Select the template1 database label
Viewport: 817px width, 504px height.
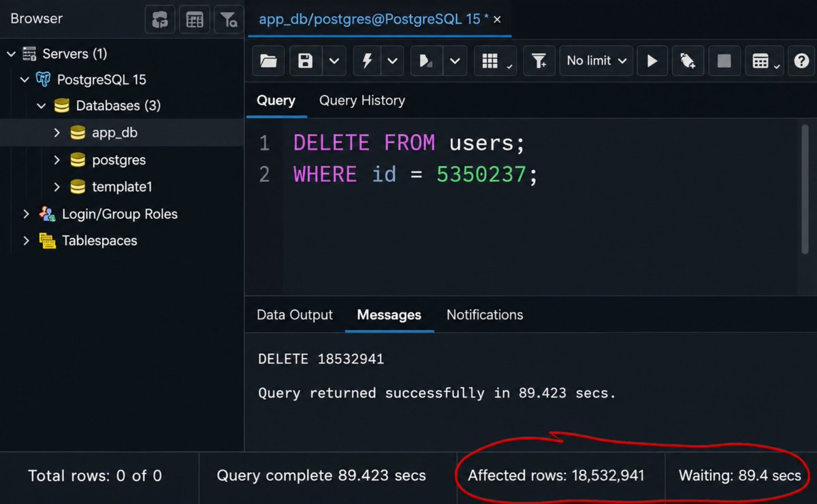(122, 187)
